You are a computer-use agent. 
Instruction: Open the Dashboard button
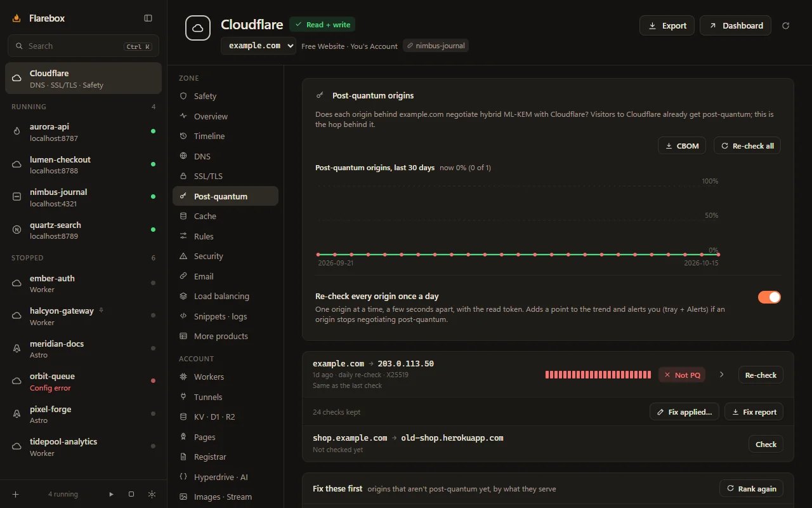coord(736,25)
